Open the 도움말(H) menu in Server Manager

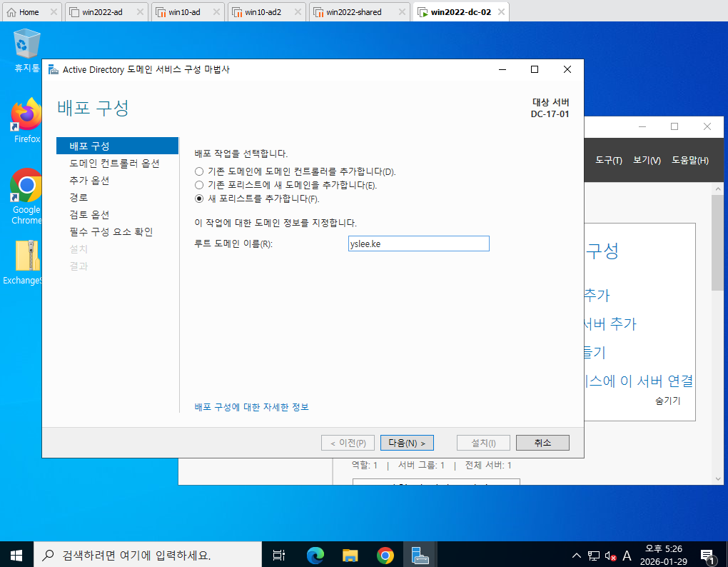pos(690,160)
